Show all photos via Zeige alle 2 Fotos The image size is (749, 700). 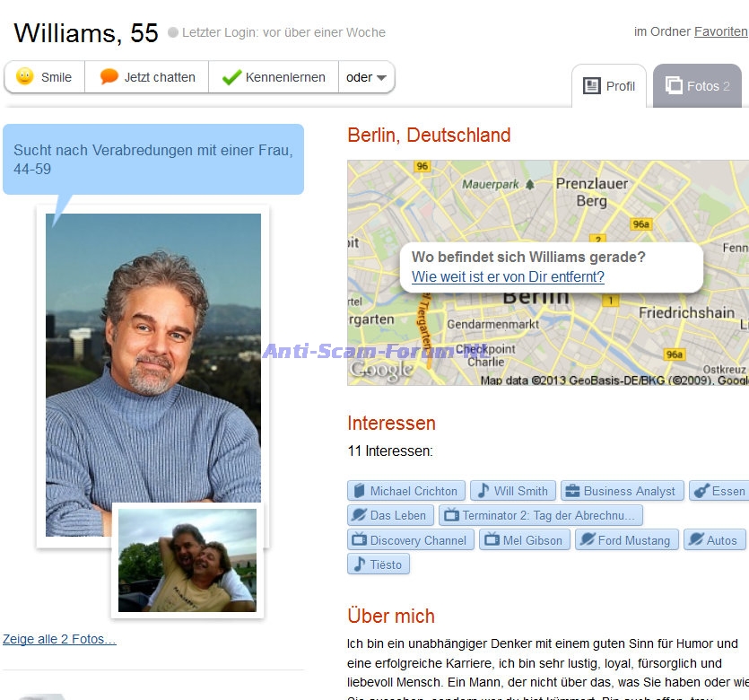(x=59, y=639)
